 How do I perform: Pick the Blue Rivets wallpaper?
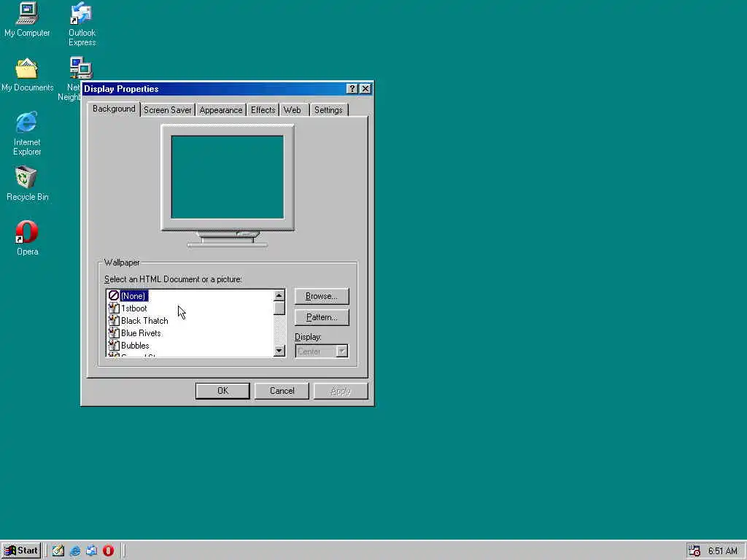(x=141, y=332)
